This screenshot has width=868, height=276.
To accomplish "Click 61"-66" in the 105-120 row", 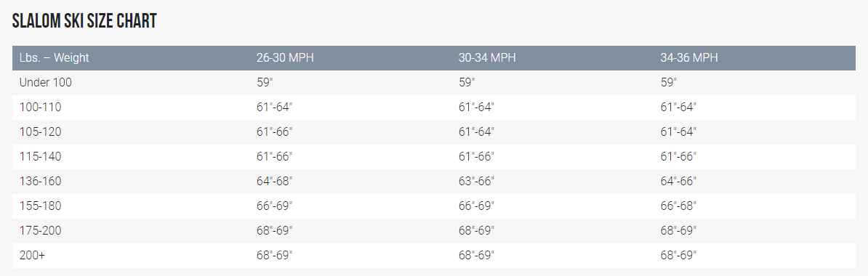I will (x=274, y=132).
